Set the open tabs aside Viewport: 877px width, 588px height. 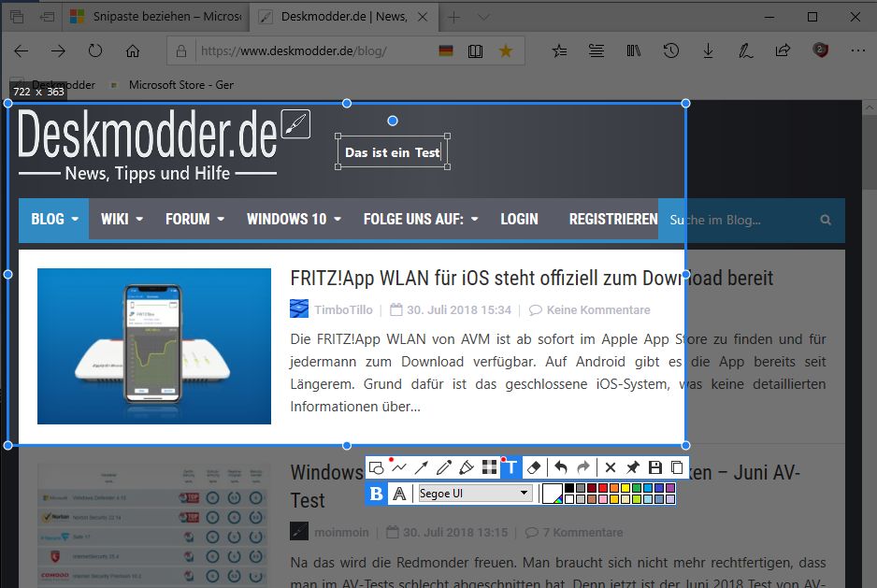click(47, 17)
